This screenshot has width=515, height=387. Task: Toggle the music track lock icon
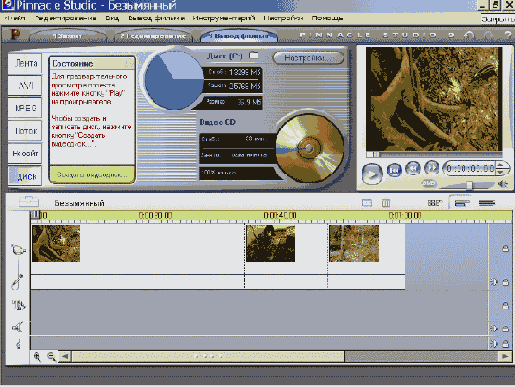(x=506, y=343)
